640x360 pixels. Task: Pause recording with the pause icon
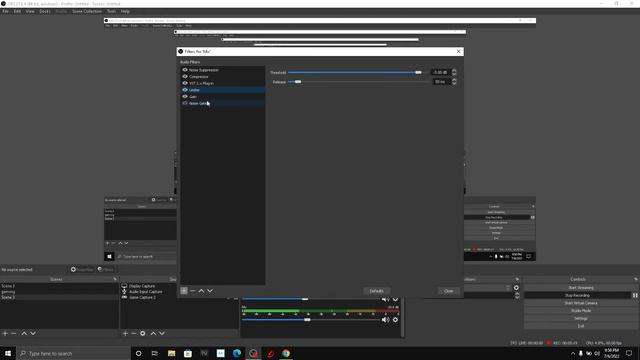click(635, 295)
